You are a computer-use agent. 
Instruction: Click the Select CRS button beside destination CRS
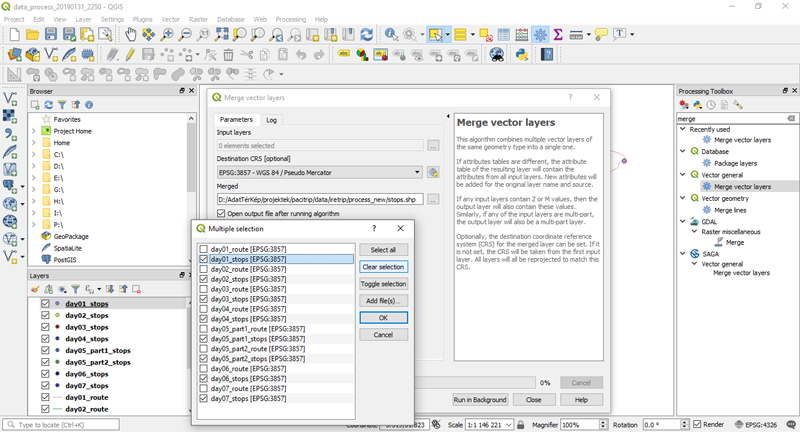[x=433, y=172]
